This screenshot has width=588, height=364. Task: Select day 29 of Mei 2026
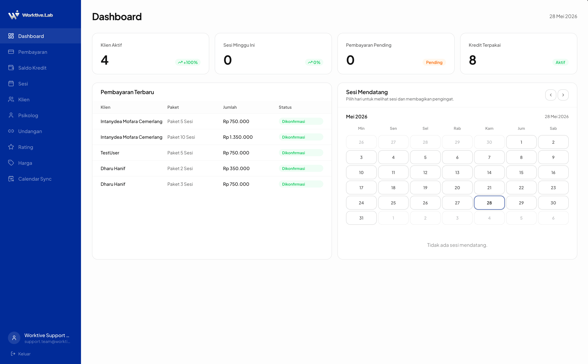coord(521,203)
